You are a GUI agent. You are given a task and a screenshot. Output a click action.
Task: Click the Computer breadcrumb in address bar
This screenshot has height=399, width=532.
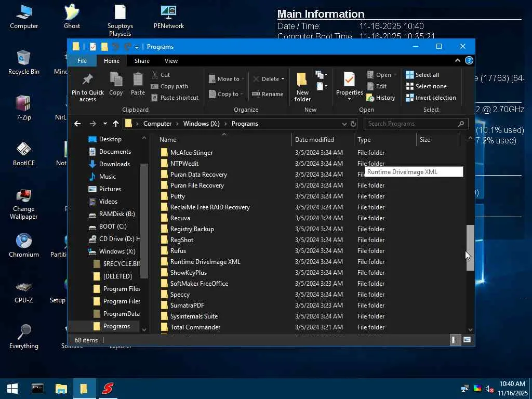point(157,124)
